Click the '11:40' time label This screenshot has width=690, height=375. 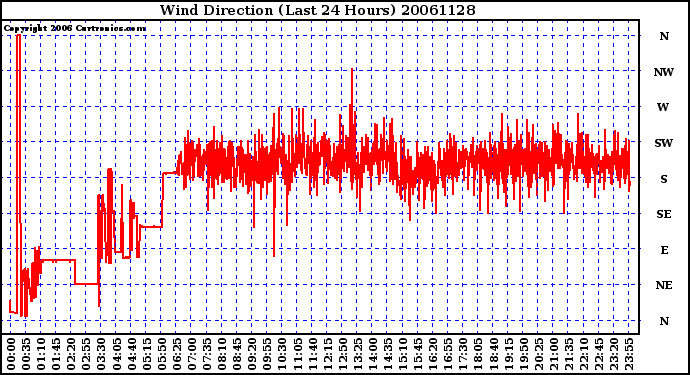[x=312, y=355]
